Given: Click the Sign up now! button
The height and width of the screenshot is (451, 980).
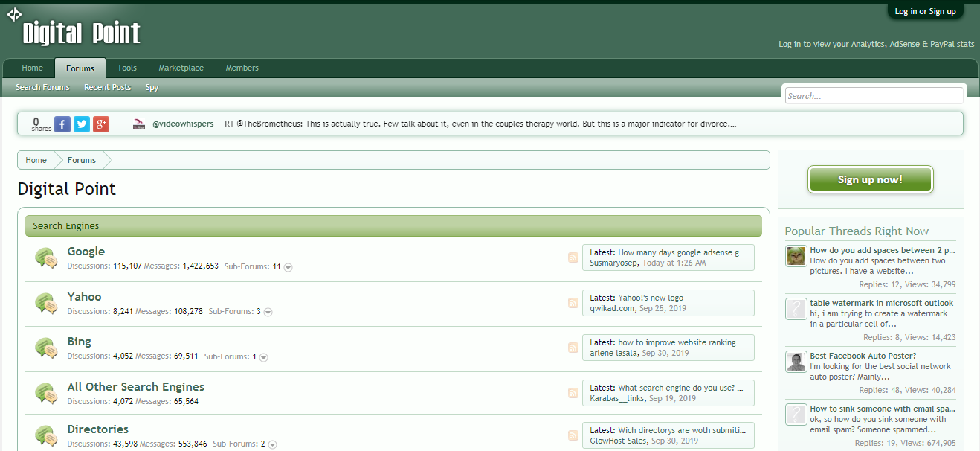Looking at the screenshot, I should pos(870,179).
